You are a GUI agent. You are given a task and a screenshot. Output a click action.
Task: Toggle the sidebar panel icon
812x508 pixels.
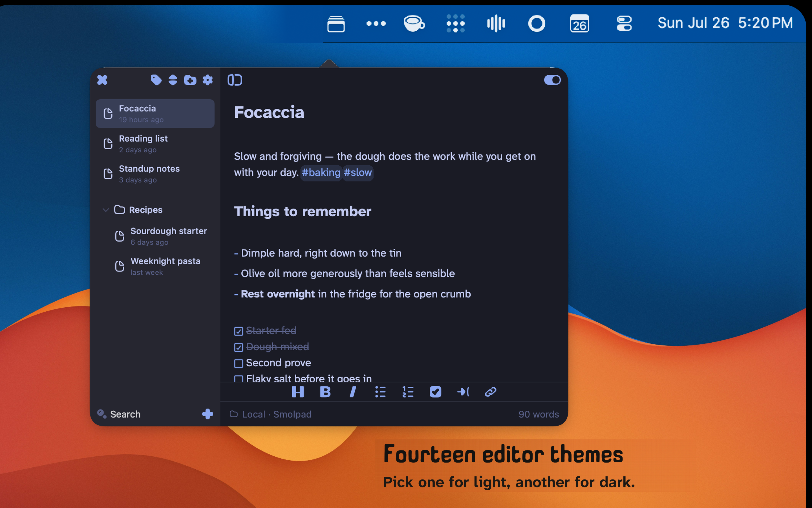tap(235, 80)
